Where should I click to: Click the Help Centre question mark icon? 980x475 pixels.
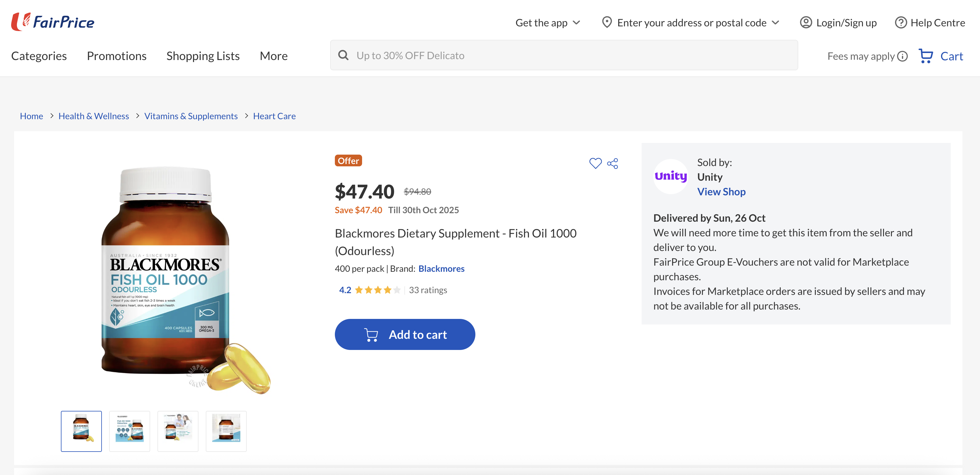tap(900, 23)
